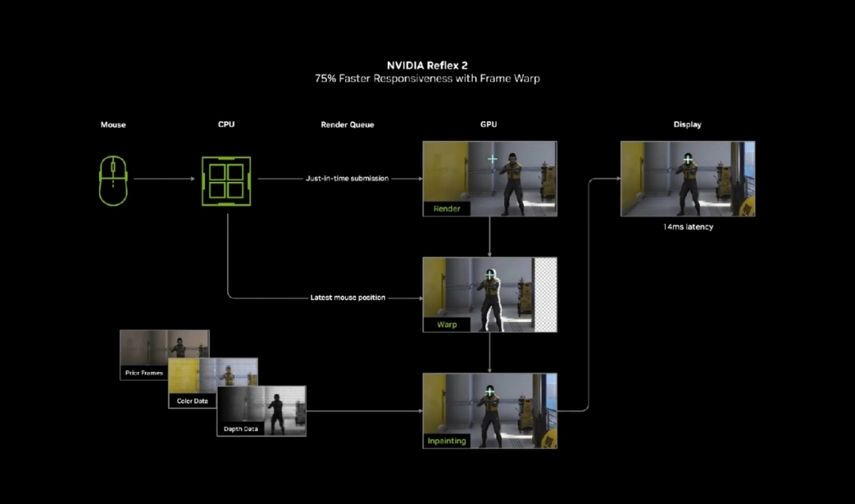Click the 'Prior Frames' caption

(x=144, y=373)
